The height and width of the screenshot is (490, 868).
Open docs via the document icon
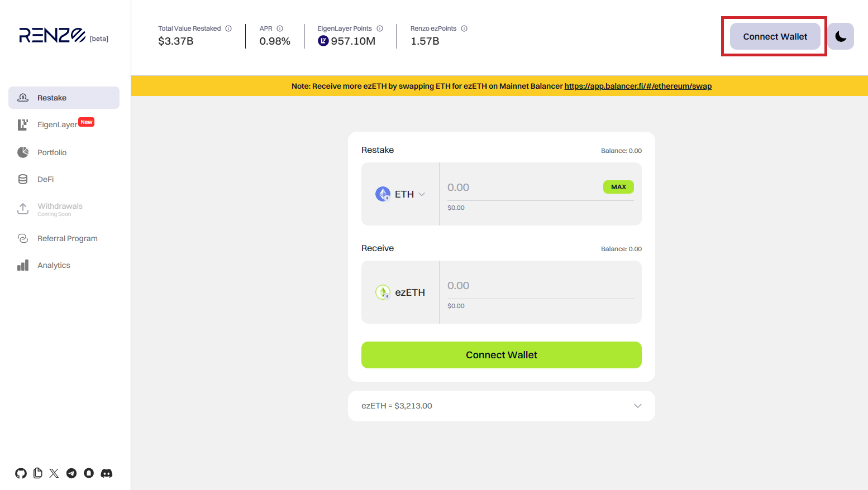(37, 473)
